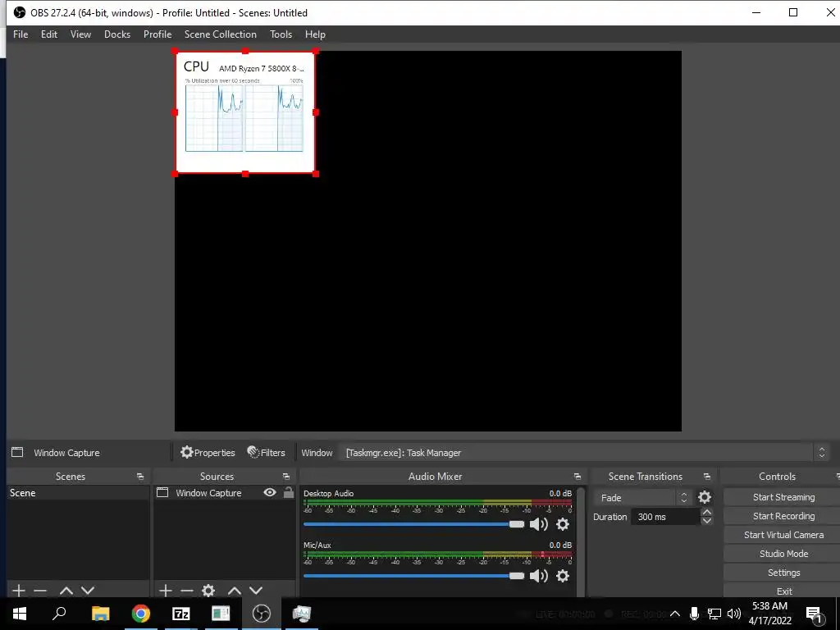Select Window Capture in Sources list
840x630 pixels.
(x=208, y=493)
